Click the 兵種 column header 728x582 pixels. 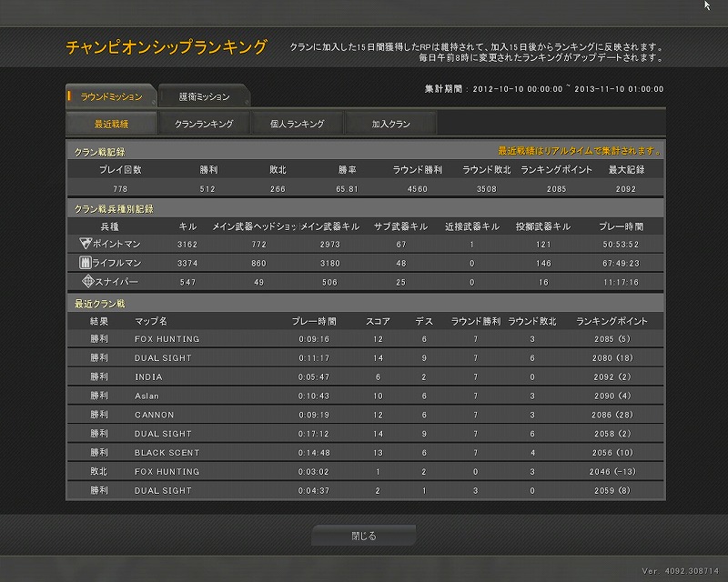(108, 226)
